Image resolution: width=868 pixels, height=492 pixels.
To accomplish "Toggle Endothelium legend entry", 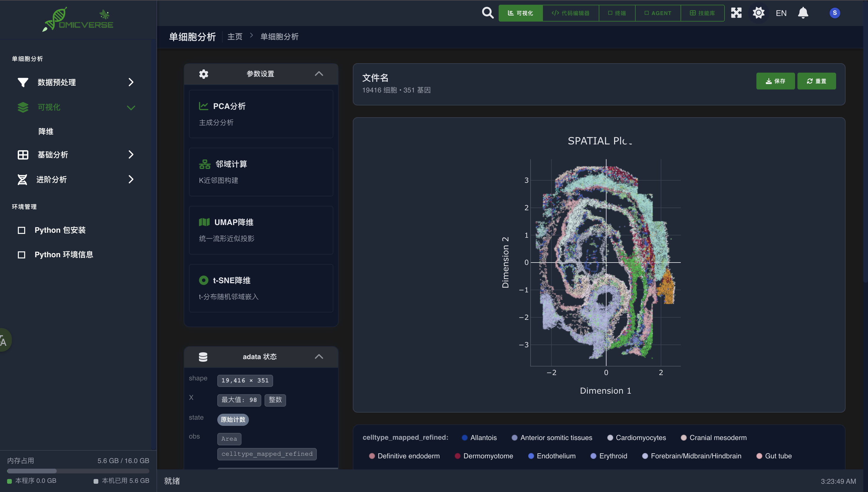I will tap(552, 456).
